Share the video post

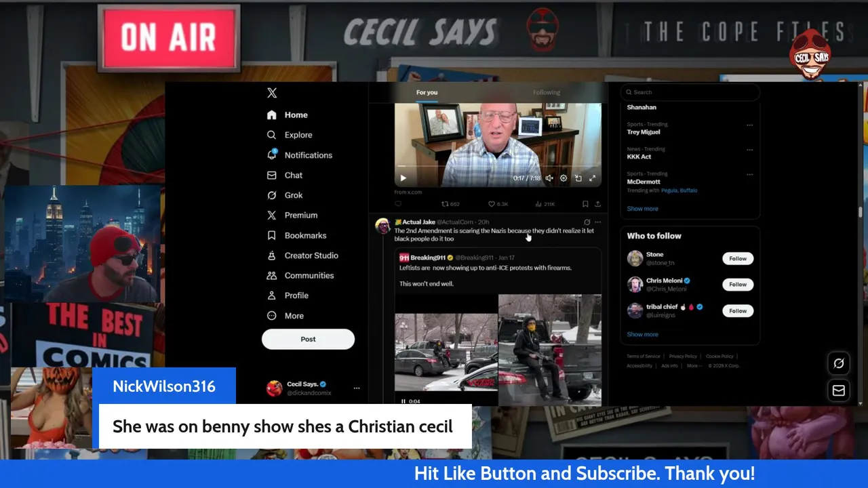597,203
